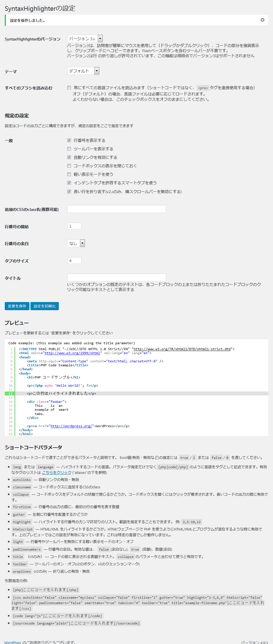This screenshot has width=273, height=644.
Task: Click the 設定を初期化 button
Action: click(x=45, y=306)
